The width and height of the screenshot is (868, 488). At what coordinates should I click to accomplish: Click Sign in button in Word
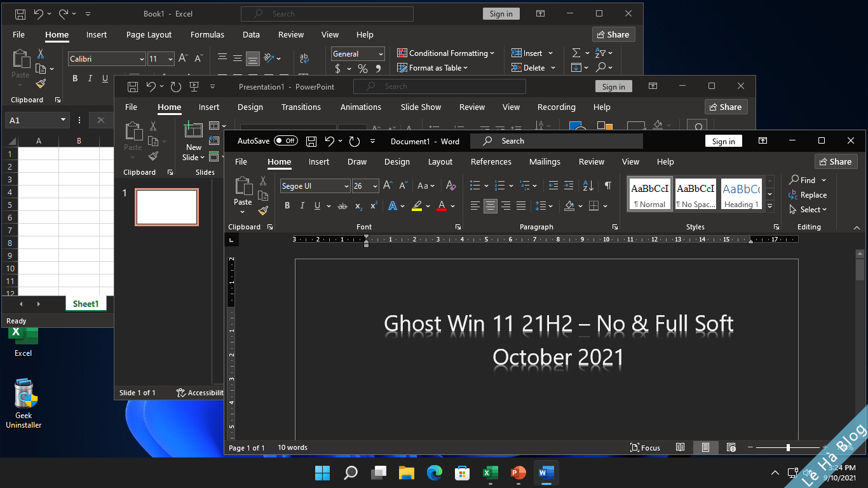pos(723,141)
